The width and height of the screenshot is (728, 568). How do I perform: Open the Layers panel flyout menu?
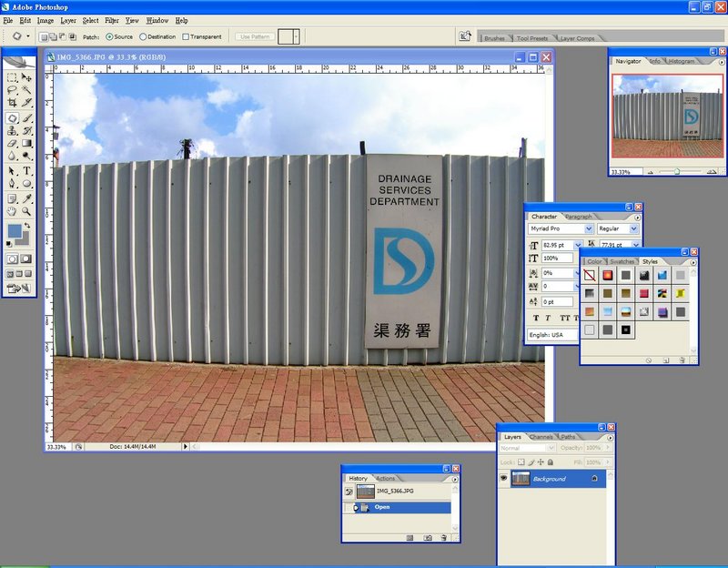[x=610, y=438]
